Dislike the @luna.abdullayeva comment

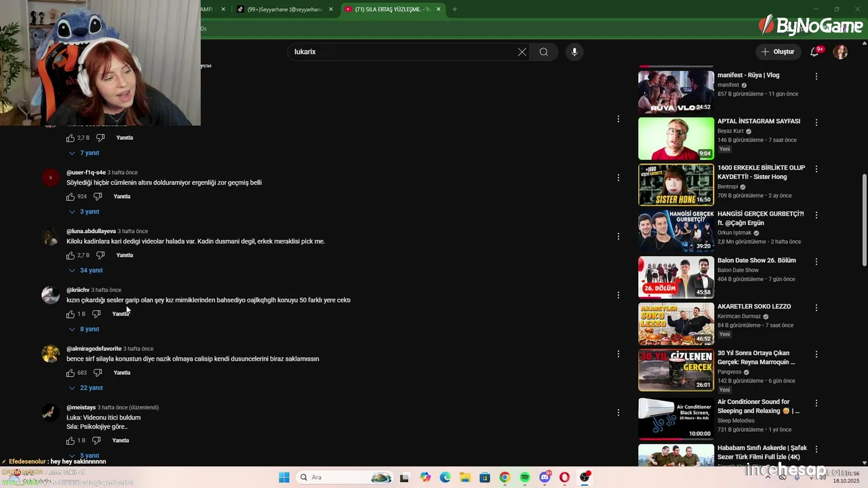[x=100, y=256]
